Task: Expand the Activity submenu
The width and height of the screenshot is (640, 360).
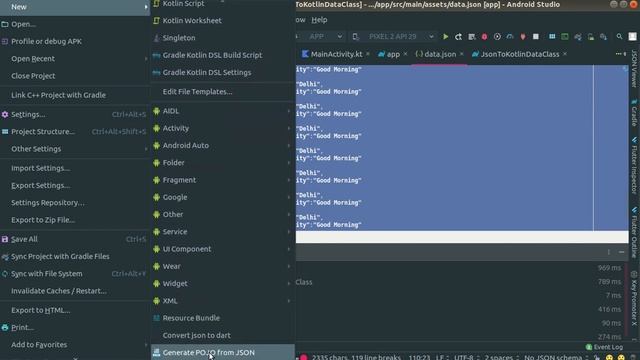Action: [222, 128]
